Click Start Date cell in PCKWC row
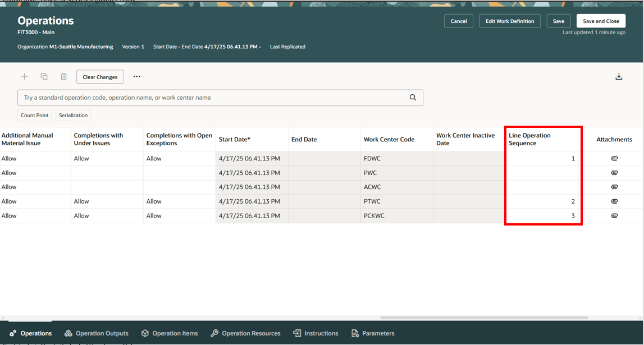 252,216
